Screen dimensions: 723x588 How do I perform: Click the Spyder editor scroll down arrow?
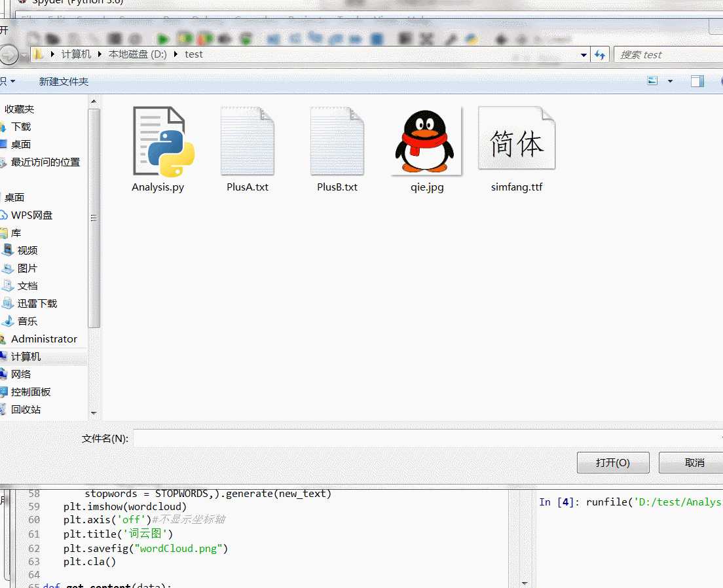[x=525, y=583]
